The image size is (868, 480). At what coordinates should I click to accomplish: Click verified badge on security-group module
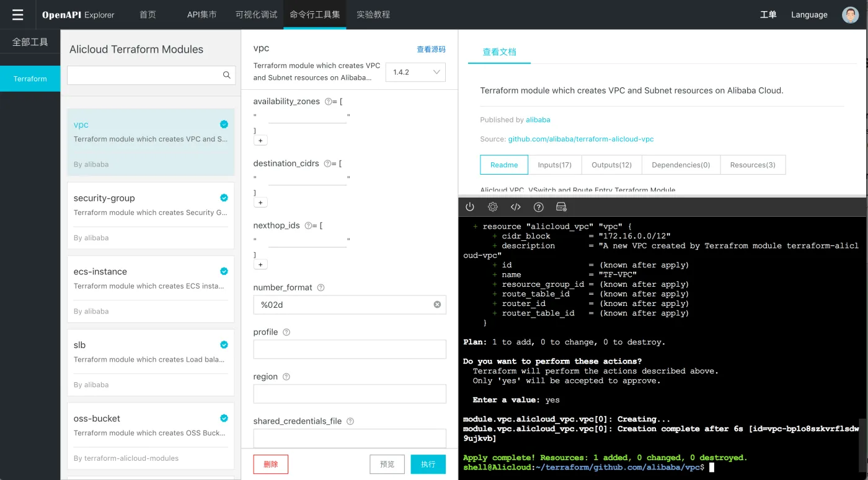(x=224, y=198)
